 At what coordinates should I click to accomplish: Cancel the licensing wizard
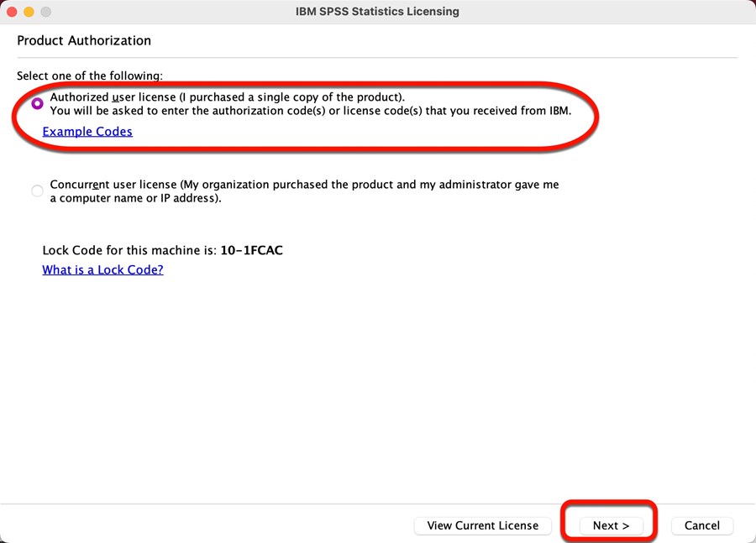tap(702, 525)
